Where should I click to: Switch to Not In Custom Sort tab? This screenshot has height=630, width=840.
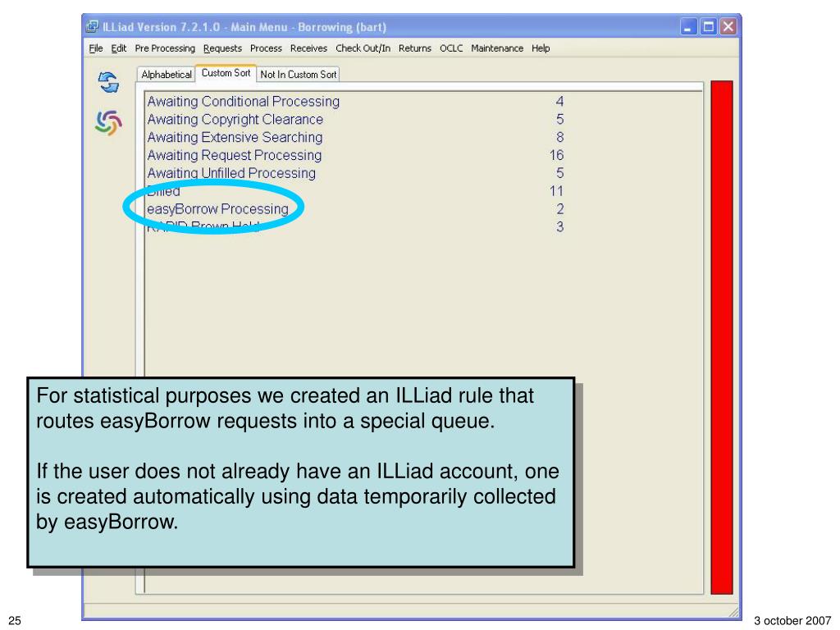(x=299, y=75)
